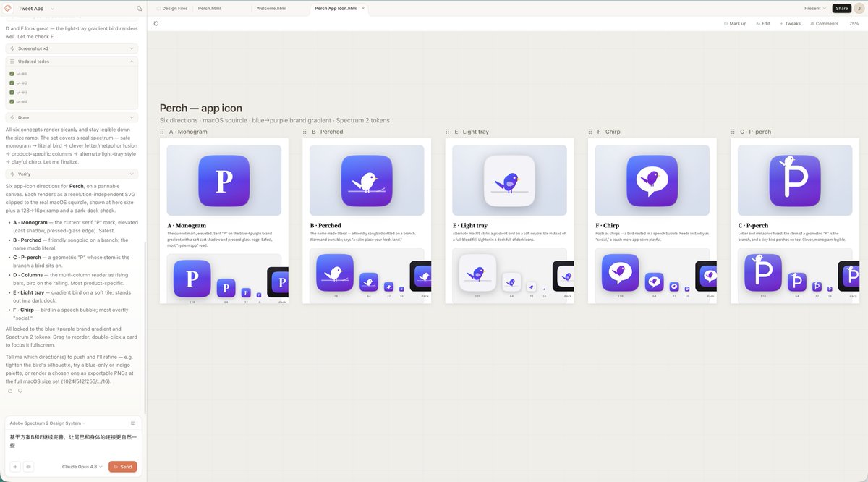Viewport: 868px width, 482px height.
Task: Select the Chirp speech bubble hero icon
Action: click(x=652, y=180)
